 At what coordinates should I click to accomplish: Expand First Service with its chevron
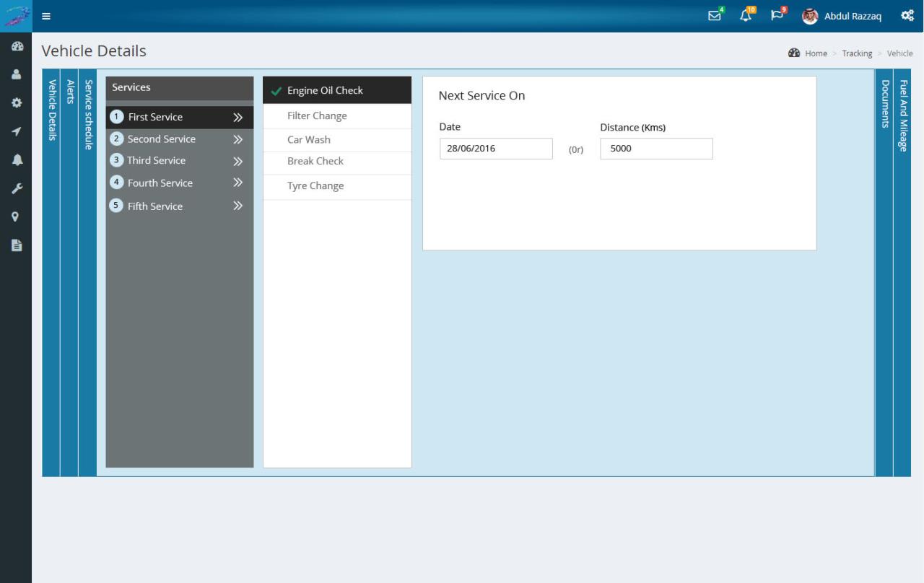[x=237, y=117]
